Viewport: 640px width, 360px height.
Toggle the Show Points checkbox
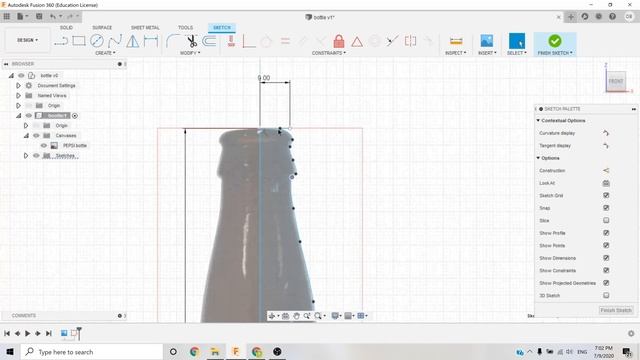pos(606,245)
